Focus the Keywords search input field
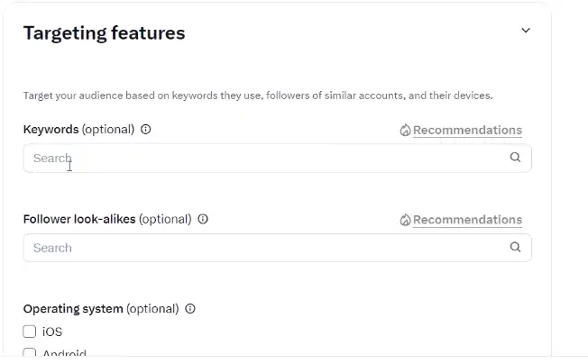The height and width of the screenshot is (364, 588). click(x=277, y=158)
